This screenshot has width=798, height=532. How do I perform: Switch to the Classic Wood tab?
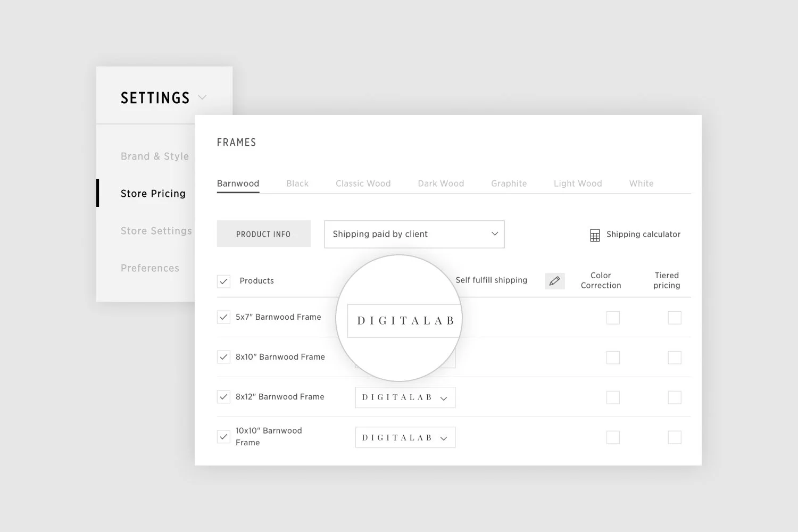[363, 184]
